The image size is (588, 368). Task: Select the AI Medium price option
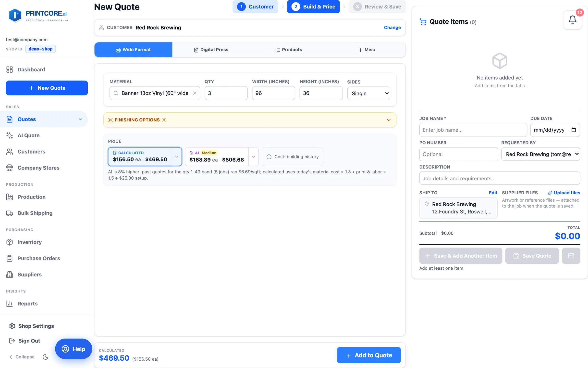[x=217, y=157]
